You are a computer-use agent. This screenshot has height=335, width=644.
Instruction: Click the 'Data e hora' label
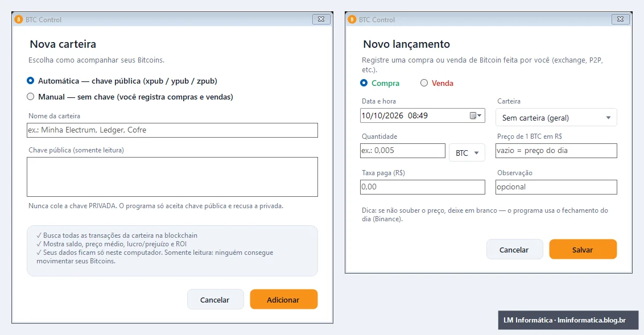click(x=379, y=101)
